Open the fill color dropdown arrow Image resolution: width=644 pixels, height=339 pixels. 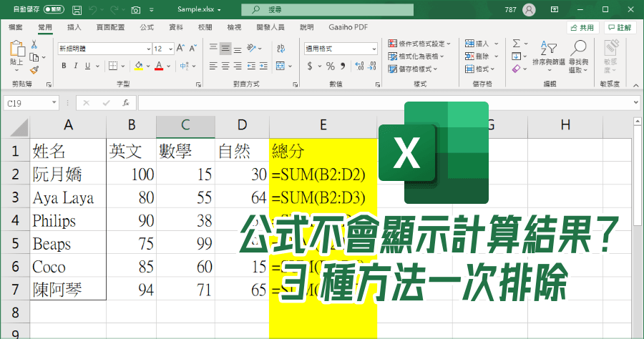pyautogui.click(x=148, y=66)
